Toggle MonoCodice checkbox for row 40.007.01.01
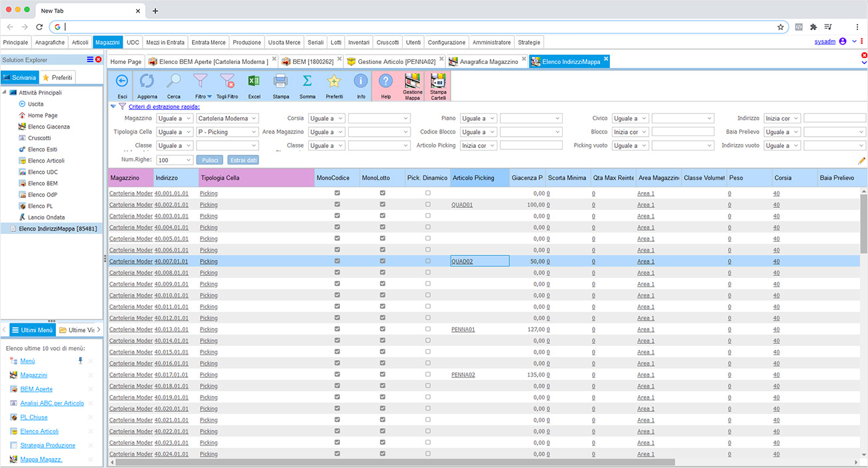The image size is (868, 468). [337, 261]
